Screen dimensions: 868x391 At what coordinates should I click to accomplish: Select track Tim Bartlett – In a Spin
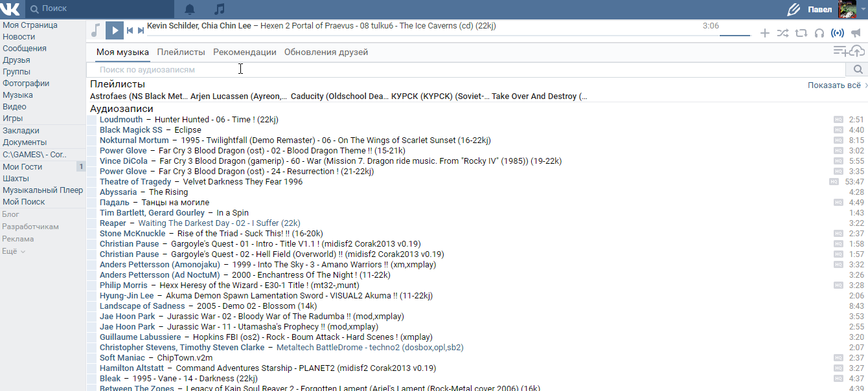pos(477,213)
